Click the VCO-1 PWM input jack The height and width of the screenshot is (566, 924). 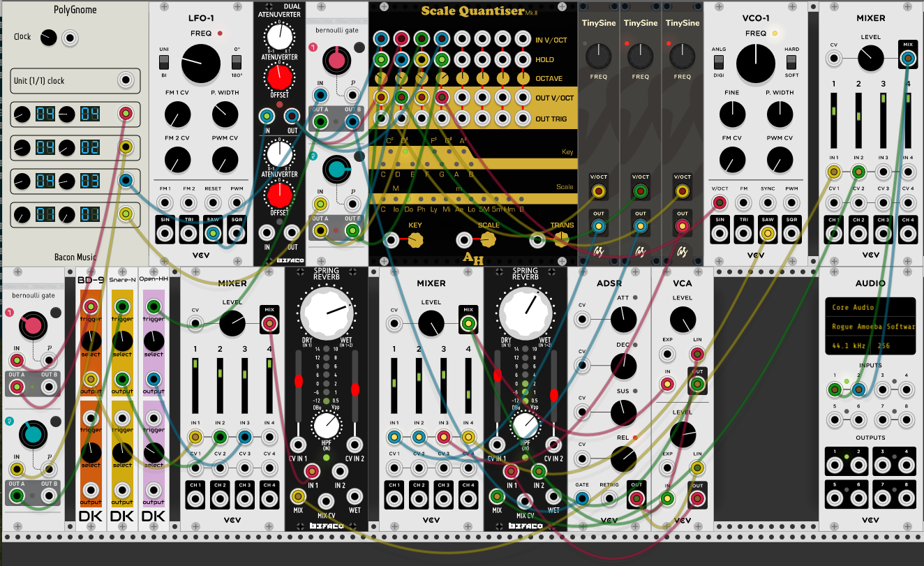pos(792,203)
